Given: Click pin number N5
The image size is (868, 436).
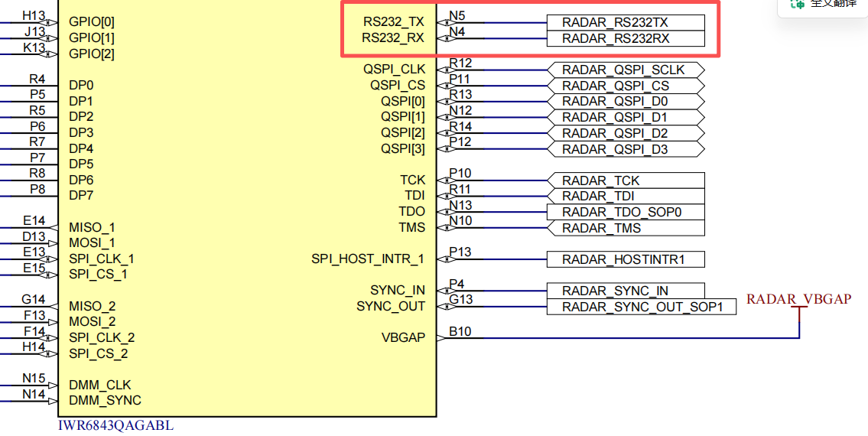Looking at the screenshot, I should coord(457,16).
